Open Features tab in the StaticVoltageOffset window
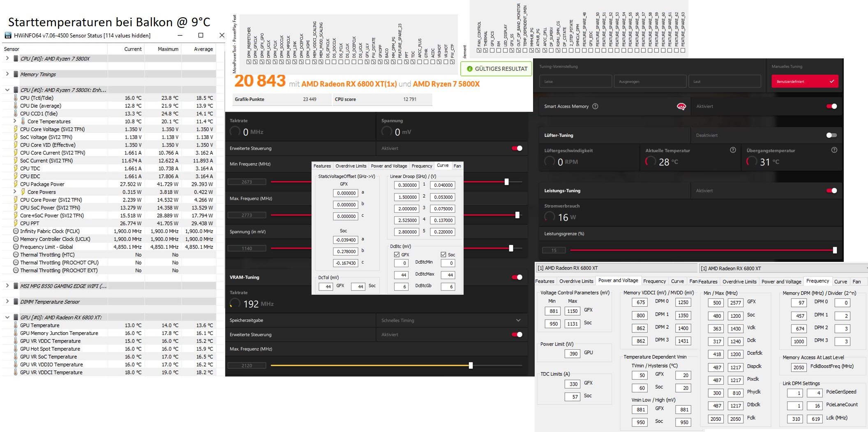Image resolution: width=868 pixels, height=432 pixels. 322,166
